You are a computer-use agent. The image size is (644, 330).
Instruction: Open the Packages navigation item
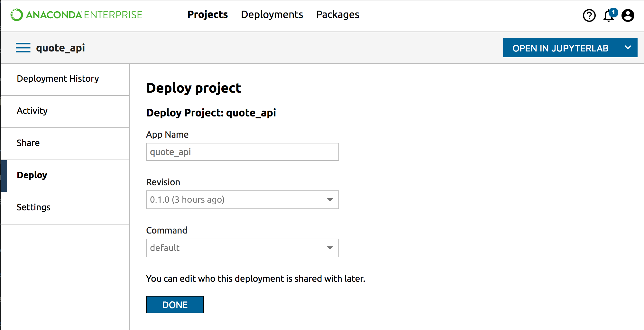click(337, 14)
